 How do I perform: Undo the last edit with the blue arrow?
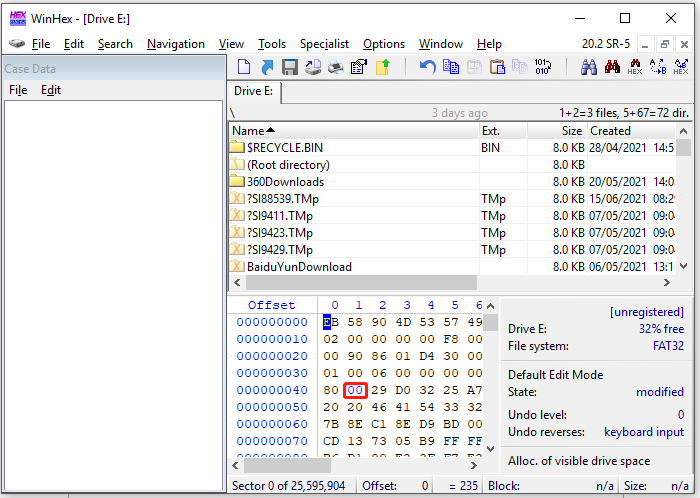click(427, 68)
